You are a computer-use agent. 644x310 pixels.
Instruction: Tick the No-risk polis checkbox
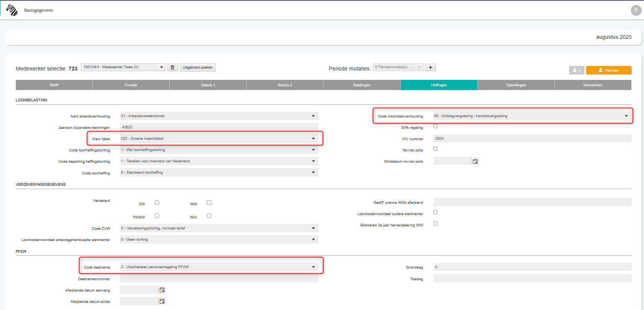435,149
